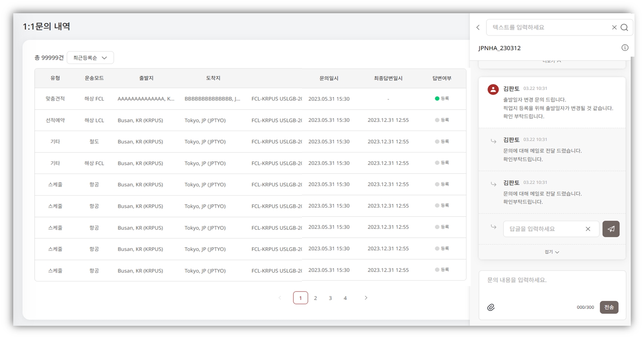This screenshot has height=339, width=644.
Task: Click the search magnifier icon
Action: click(x=624, y=27)
